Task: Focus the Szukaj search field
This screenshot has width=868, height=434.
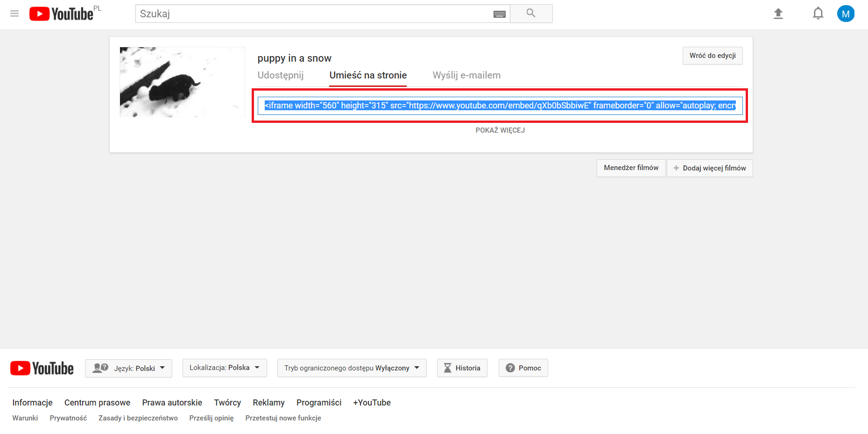Action: [323, 14]
